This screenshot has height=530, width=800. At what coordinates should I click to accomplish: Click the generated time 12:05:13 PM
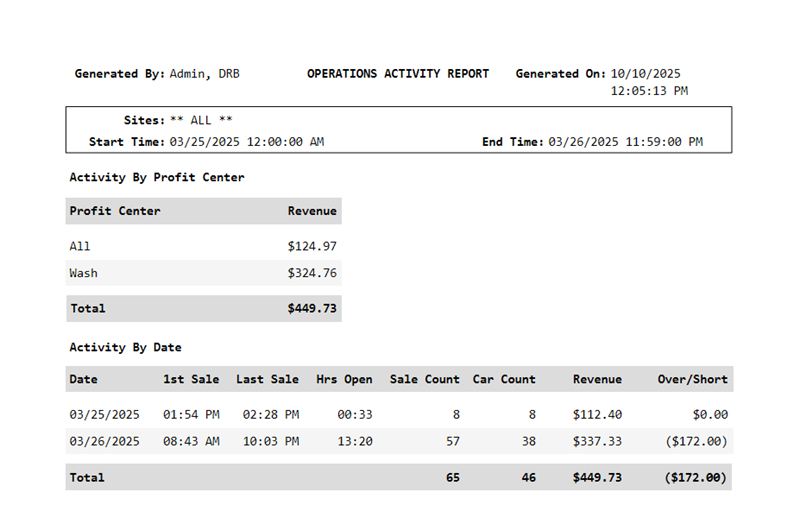point(649,91)
